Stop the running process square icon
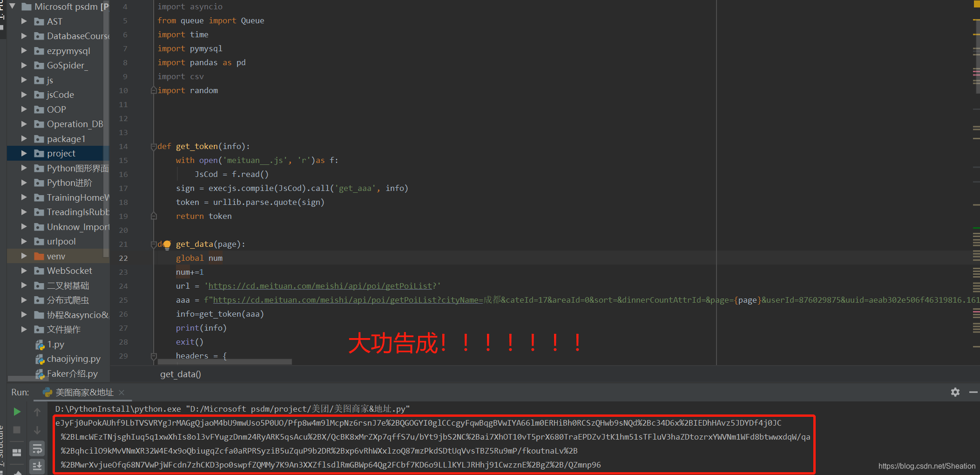Image resolution: width=980 pixels, height=475 pixels. [17, 430]
